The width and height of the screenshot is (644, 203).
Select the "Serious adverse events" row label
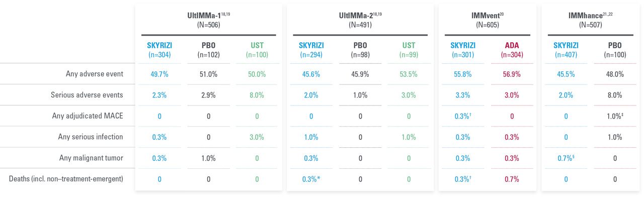(x=87, y=95)
